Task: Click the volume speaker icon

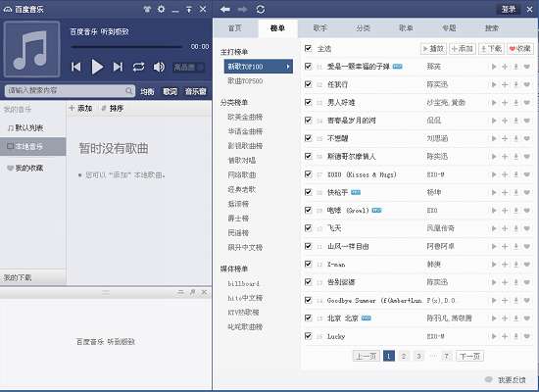Action: tap(159, 67)
